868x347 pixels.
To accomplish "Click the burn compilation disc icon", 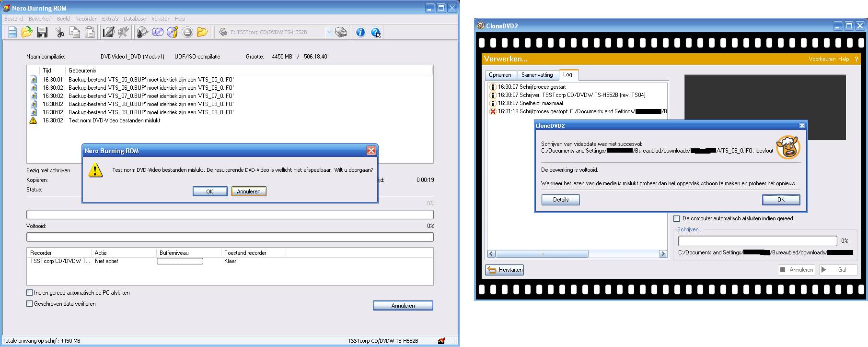I will tap(142, 32).
